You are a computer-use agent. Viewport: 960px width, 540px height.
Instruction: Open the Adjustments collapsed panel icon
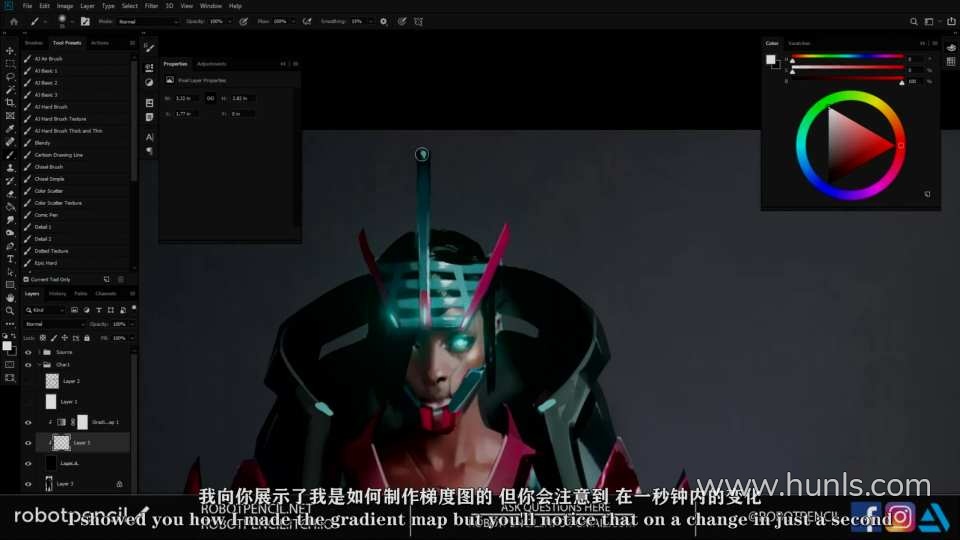(149, 83)
